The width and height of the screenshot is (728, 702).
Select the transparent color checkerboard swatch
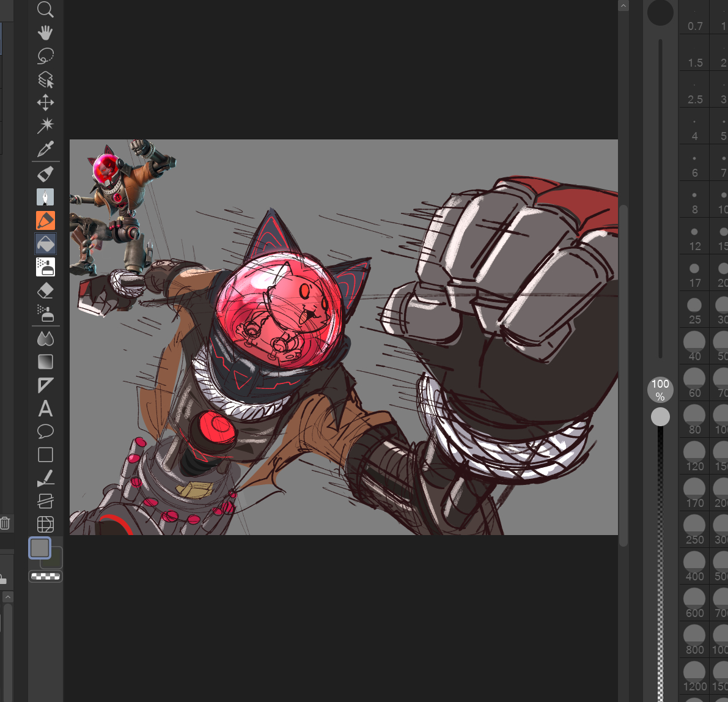click(45, 576)
